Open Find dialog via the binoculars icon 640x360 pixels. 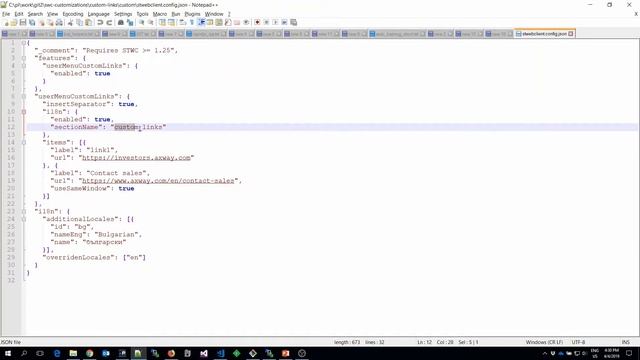[x=121, y=22]
